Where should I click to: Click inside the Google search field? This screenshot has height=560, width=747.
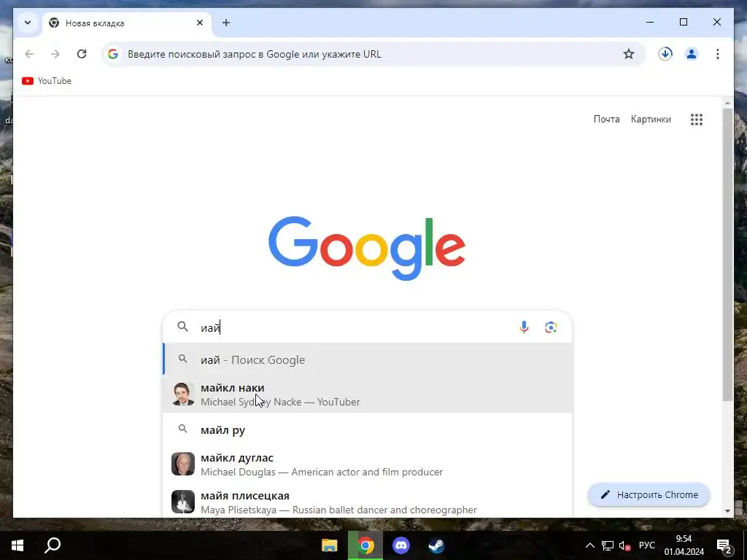367,327
